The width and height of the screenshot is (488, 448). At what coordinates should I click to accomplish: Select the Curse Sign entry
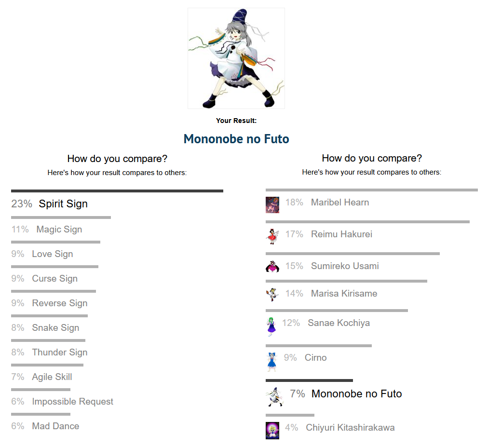[54, 279]
